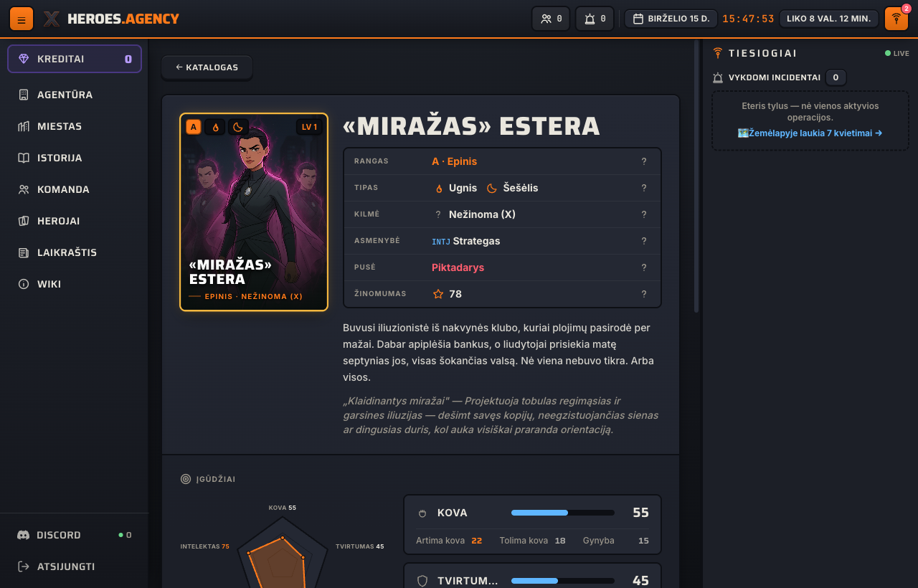Open the incident siren counter in header

[595, 19]
